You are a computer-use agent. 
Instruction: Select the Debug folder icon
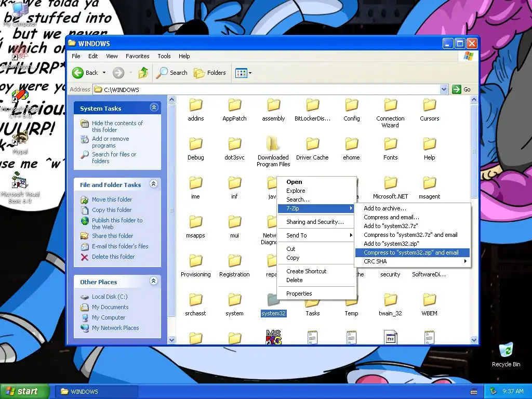point(196,144)
